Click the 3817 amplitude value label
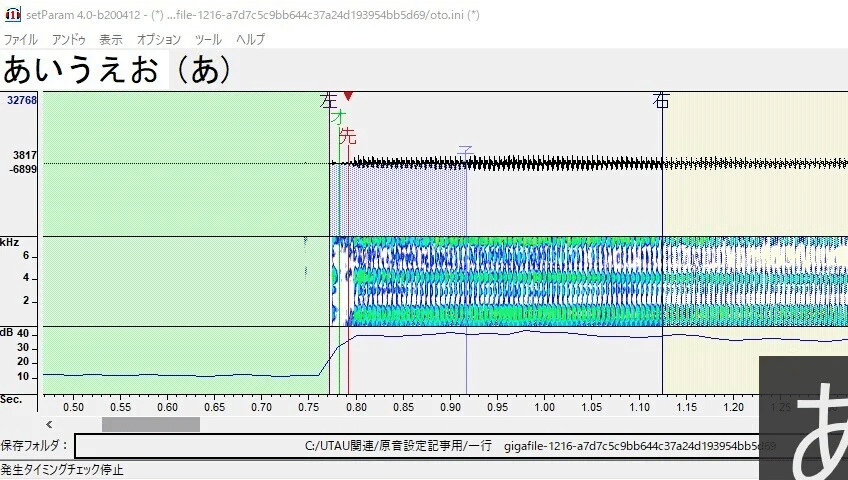The width and height of the screenshot is (848, 480). (25, 156)
